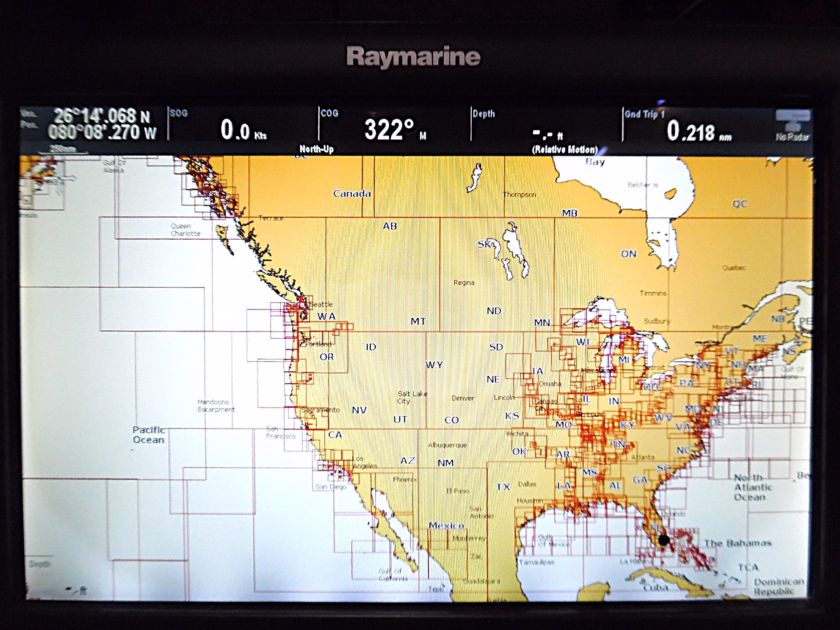
Task: Select the Depth reading data cell
Action: coord(546,125)
